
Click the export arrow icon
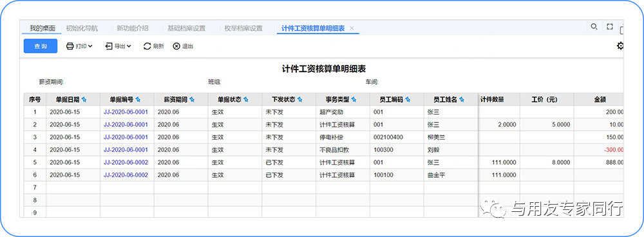[x=109, y=46]
